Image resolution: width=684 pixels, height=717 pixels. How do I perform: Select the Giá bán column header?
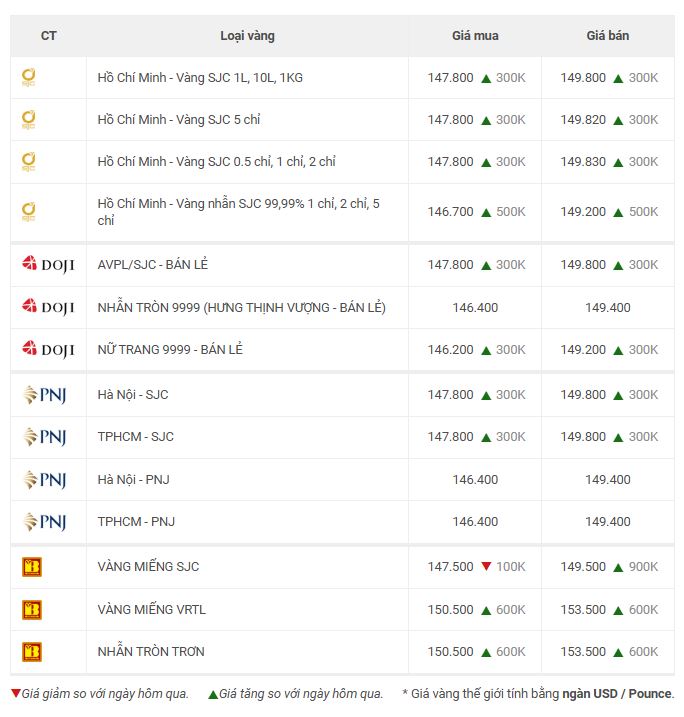click(x=608, y=36)
